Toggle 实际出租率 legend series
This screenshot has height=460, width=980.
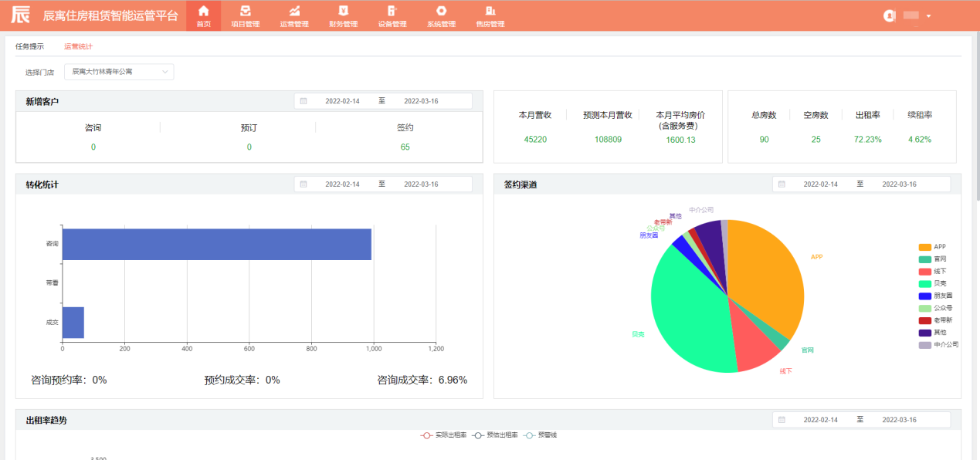(443, 435)
